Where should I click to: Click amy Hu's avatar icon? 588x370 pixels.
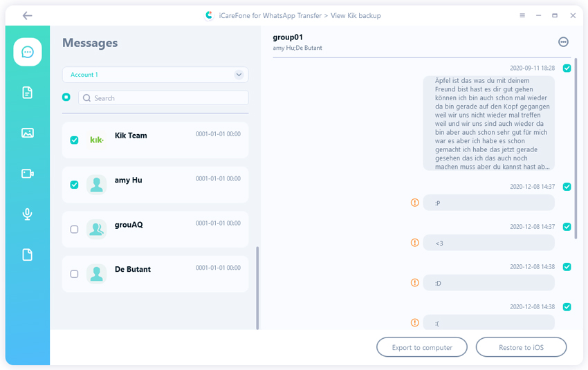96,185
